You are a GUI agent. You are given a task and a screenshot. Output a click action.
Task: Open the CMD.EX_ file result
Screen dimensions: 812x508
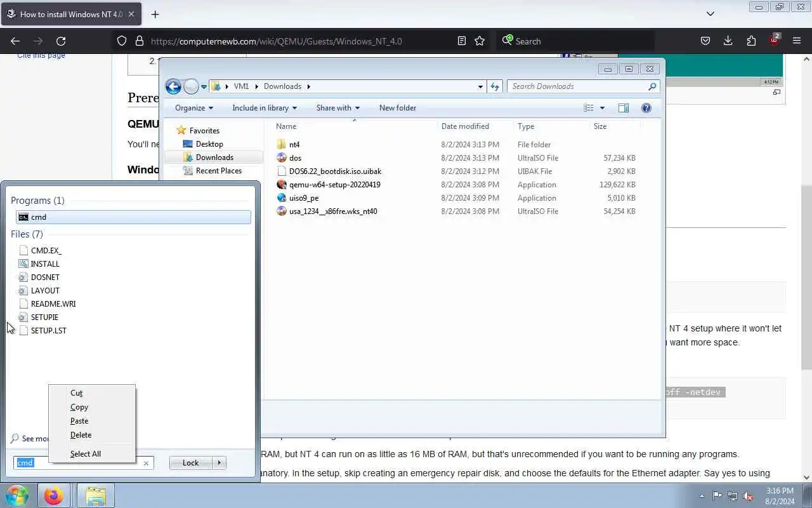click(x=46, y=251)
